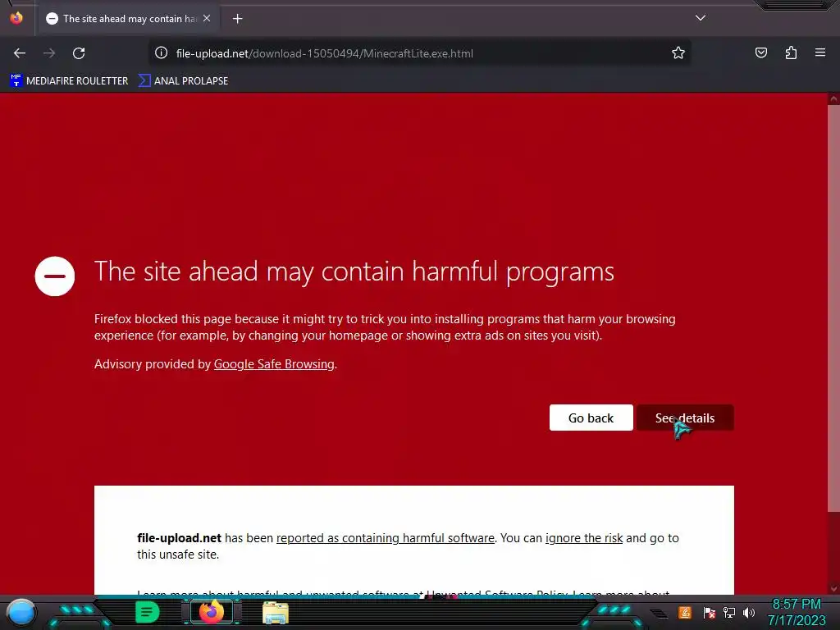Open the network tray icon
Screen dimensions: 840x630
[x=729, y=612]
